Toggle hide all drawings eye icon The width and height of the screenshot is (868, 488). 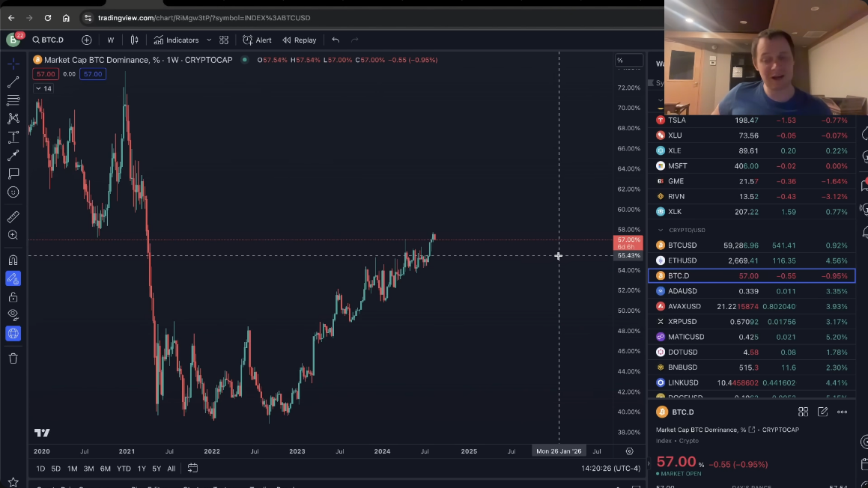(13, 315)
